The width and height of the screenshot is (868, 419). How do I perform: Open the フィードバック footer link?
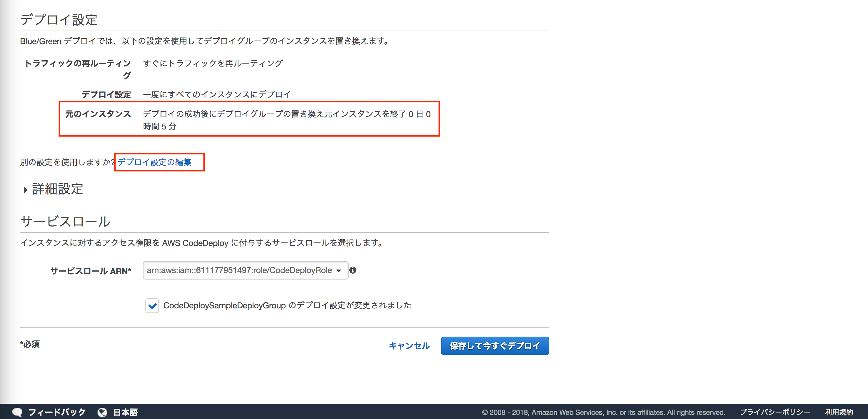click(x=57, y=412)
